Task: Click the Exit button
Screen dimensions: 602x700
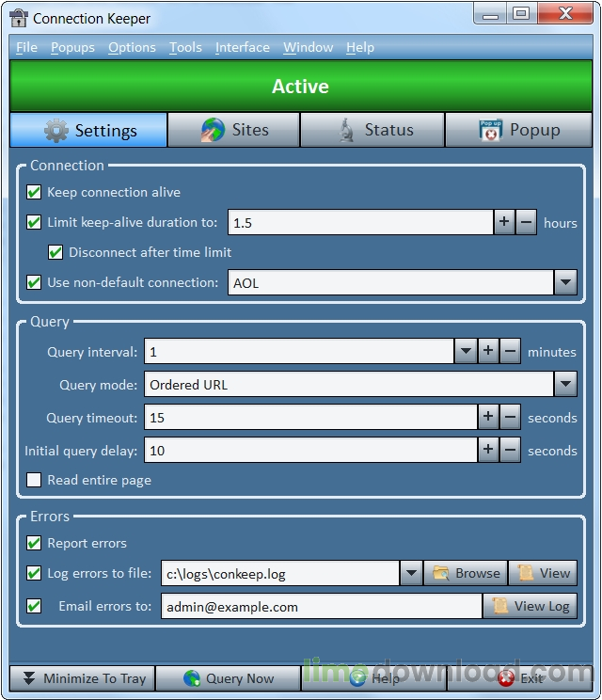Action: [x=520, y=678]
